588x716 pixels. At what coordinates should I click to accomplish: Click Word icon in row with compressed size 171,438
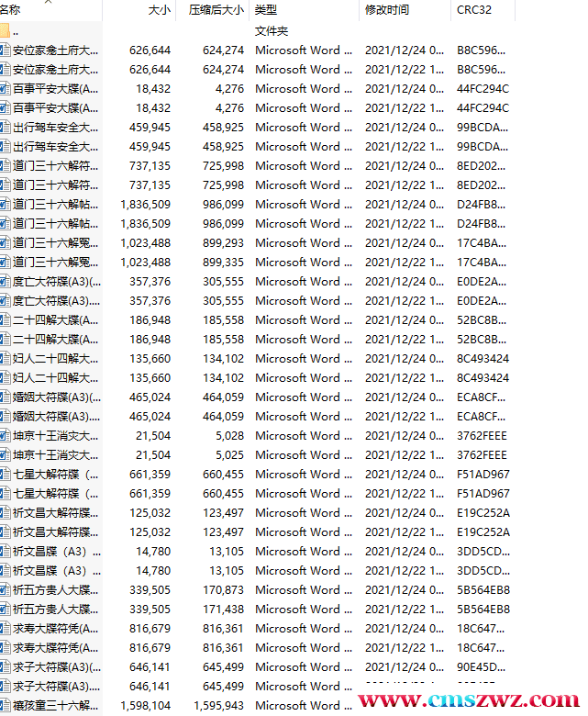[5, 610]
